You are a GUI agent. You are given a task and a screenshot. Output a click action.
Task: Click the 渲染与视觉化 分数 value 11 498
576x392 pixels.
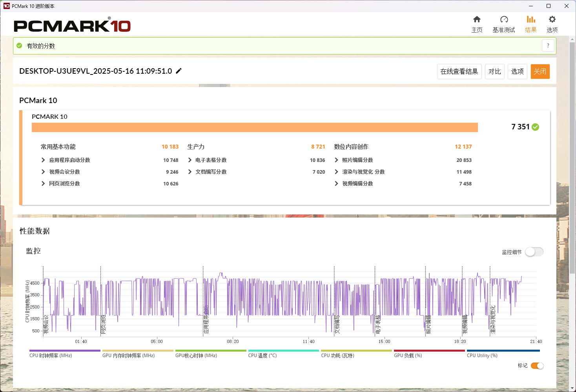point(464,172)
